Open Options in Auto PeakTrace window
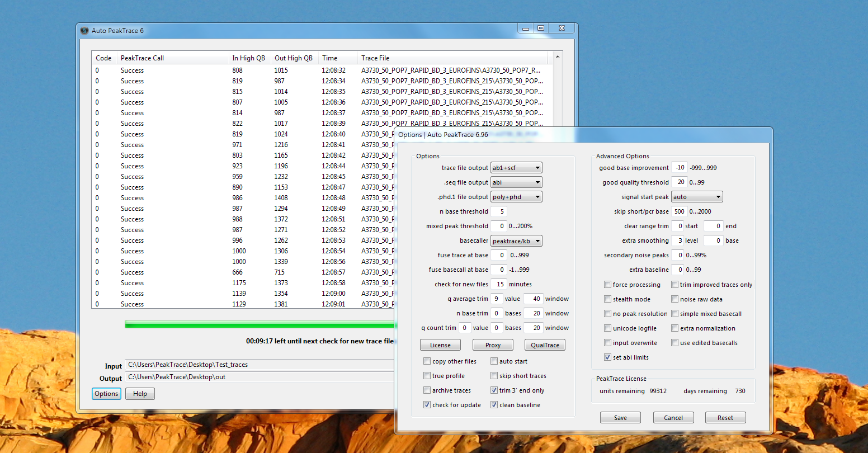This screenshot has height=453, width=868. pos(106,394)
